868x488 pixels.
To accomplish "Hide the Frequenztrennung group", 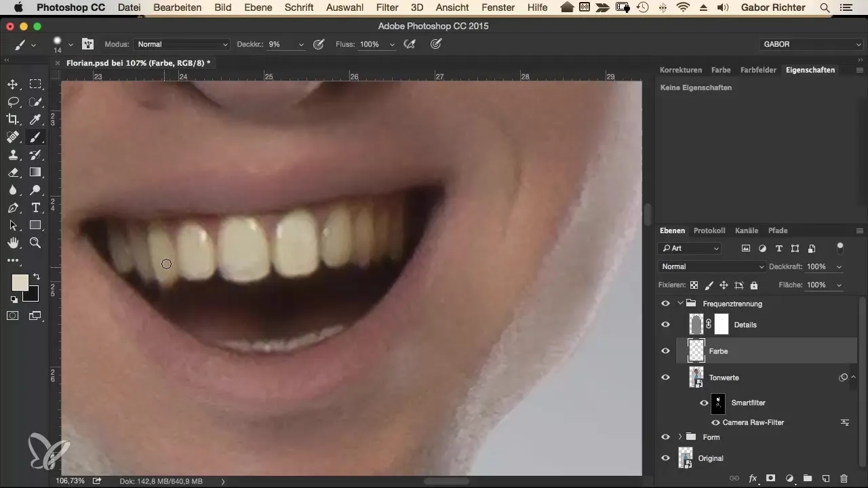I will pos(665,304).
